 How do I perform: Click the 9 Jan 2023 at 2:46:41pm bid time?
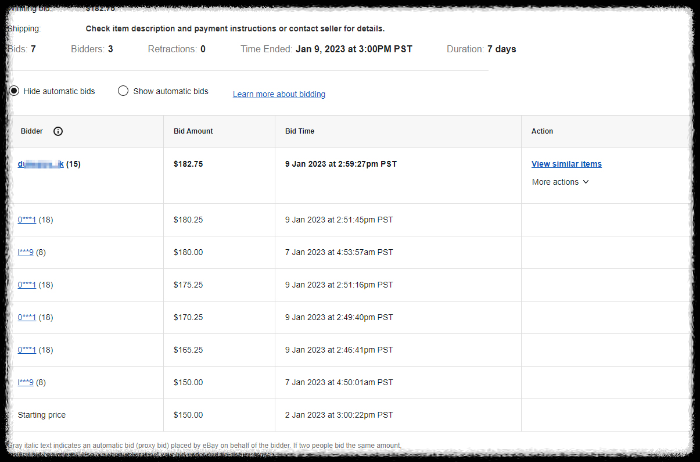point(339,350)
